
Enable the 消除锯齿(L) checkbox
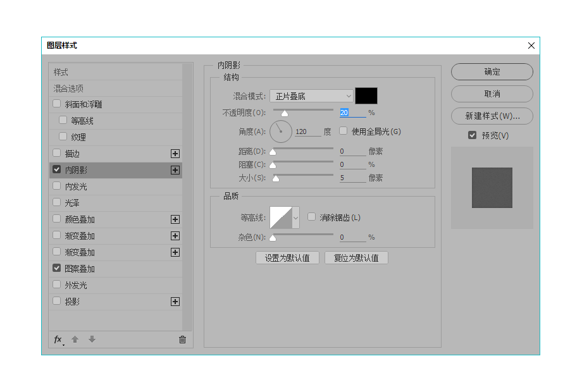click(312, 217)
